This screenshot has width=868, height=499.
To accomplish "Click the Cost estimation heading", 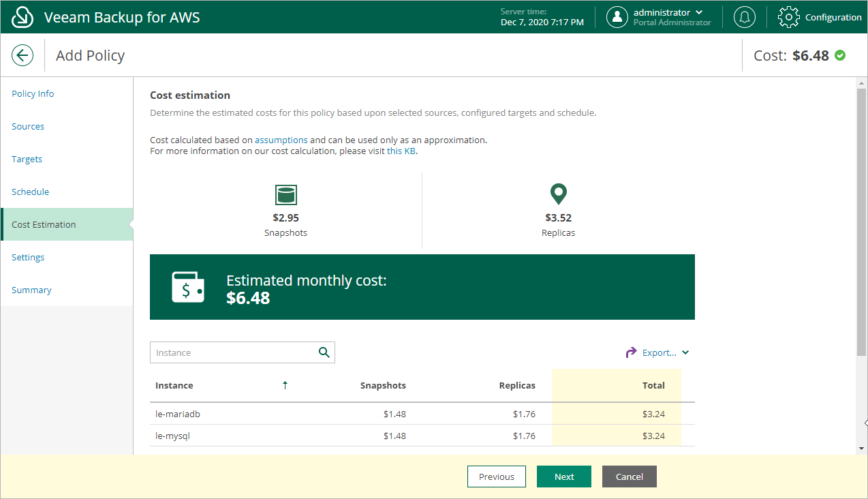I will tap(190, 95).
